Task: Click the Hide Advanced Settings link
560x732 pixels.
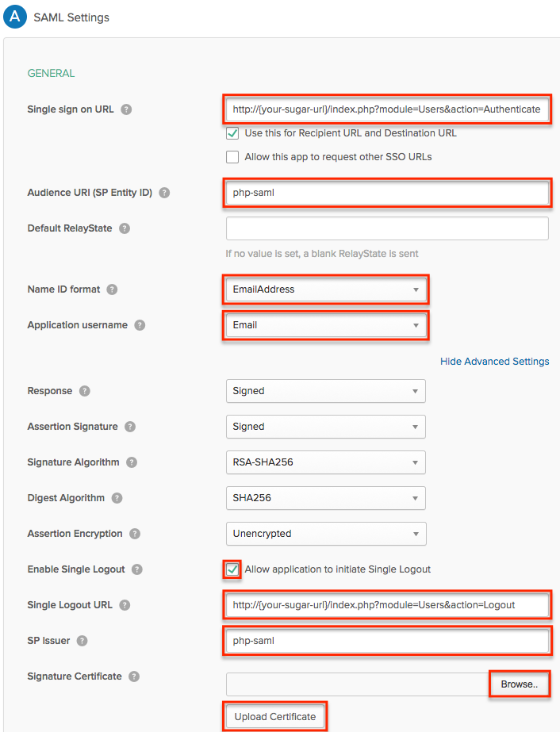Action: pyautogui.click(x=494, y=361)
